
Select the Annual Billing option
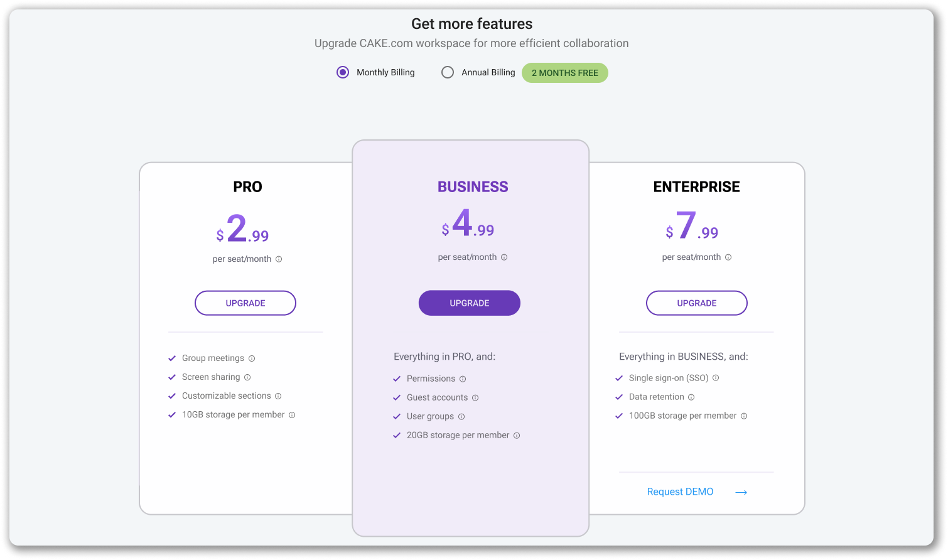[447, 72]
